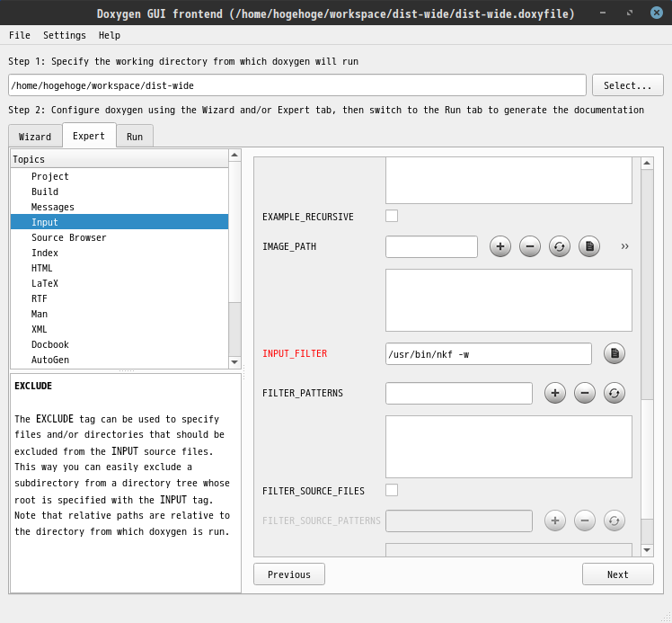This screenshot has width=672, height=623.
Task: Click the Topics column header
Action: tap(119, 159)
